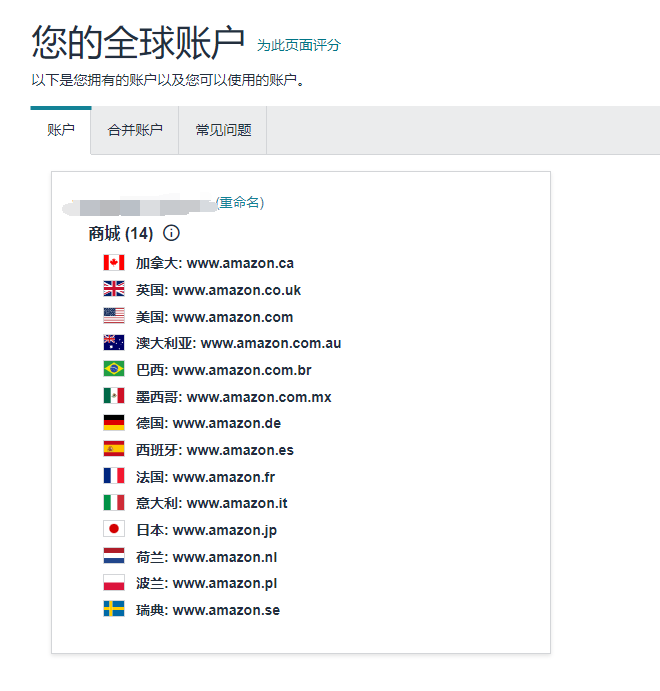Select 澳大利亚: www.amazon.com.au marketplace
The width and height of the screenshot is (660, 691).
tap(238, 343)
